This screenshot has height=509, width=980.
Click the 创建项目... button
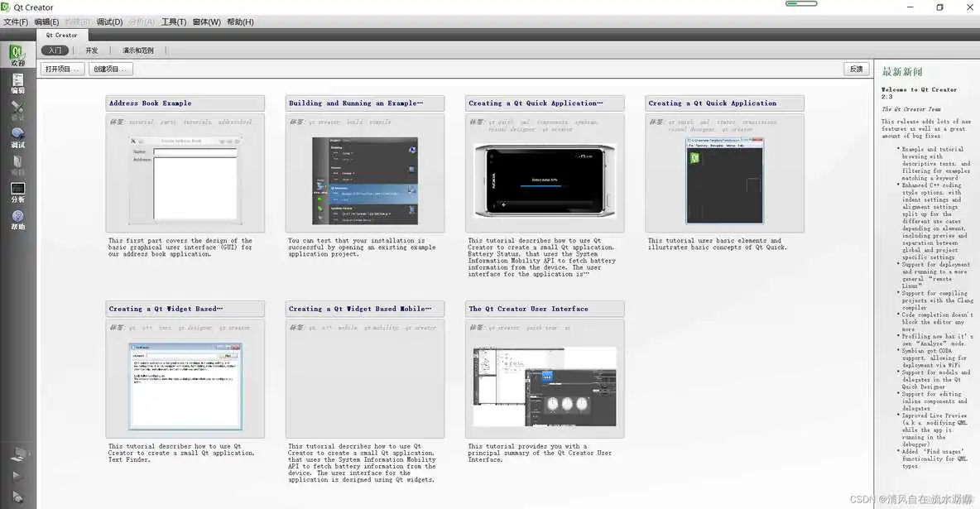111,70
